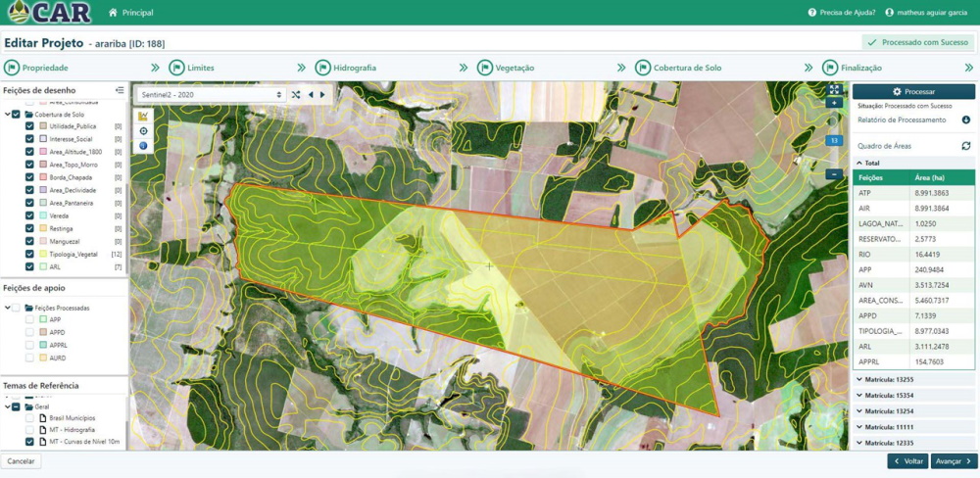The image size is (980, 478).
Task: Expand the Matrícula: 12335 section
Action: pyautogui.click(x=913, y=443)
